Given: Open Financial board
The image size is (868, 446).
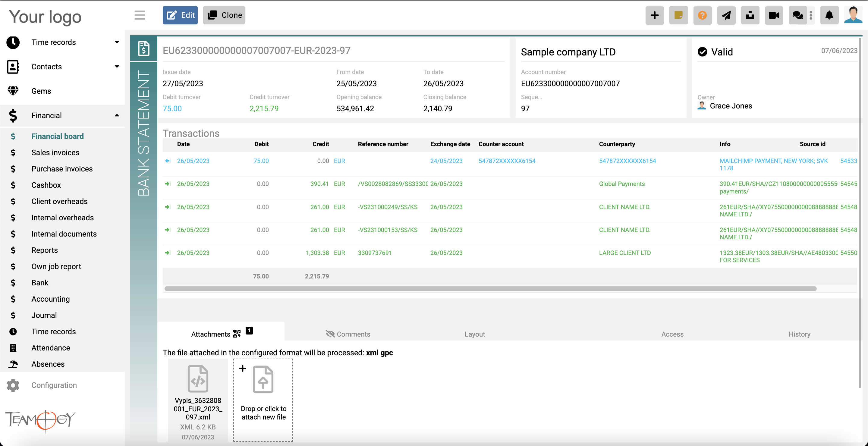Looking at the screenshot, I should (57, 136).
